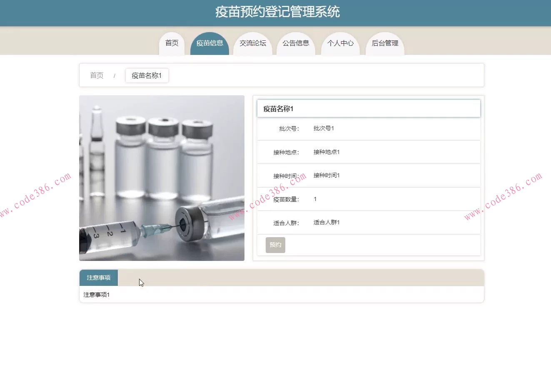Click the 疫苗预约登记管理系统 header title

(276, 12)
